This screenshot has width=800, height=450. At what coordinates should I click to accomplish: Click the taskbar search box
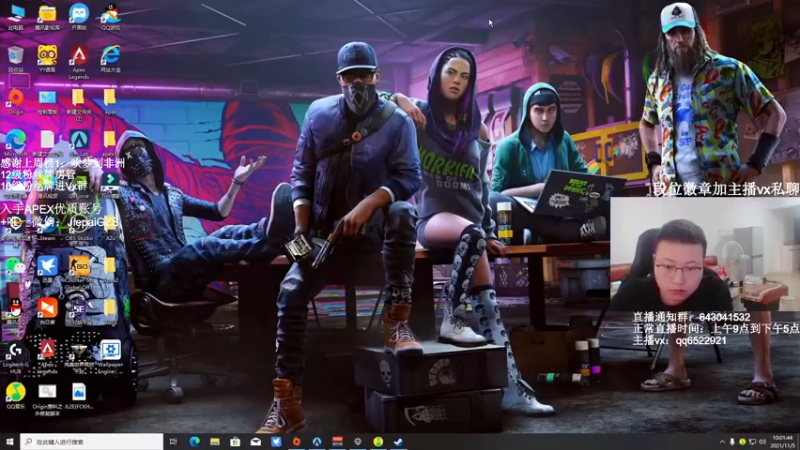pos(92,442)
